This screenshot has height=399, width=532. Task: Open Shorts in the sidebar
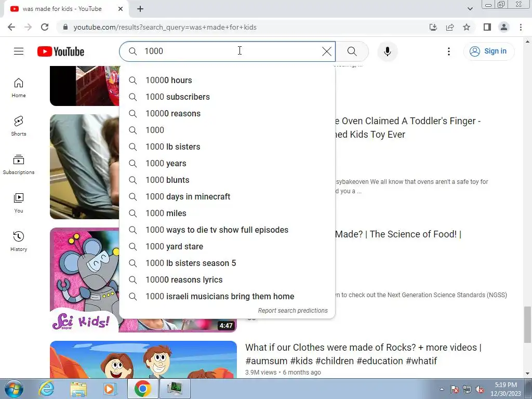pyautogui.click(x=19, y=126)
